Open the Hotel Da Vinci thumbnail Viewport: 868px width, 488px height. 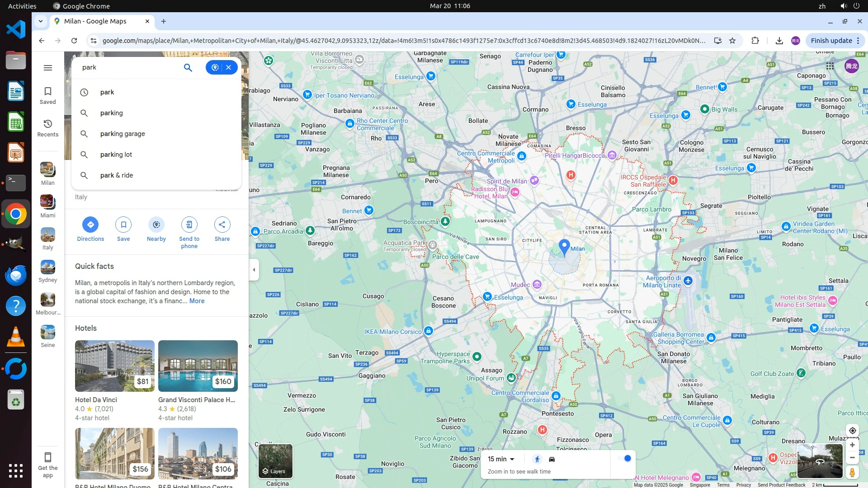(x=115, y=366)
